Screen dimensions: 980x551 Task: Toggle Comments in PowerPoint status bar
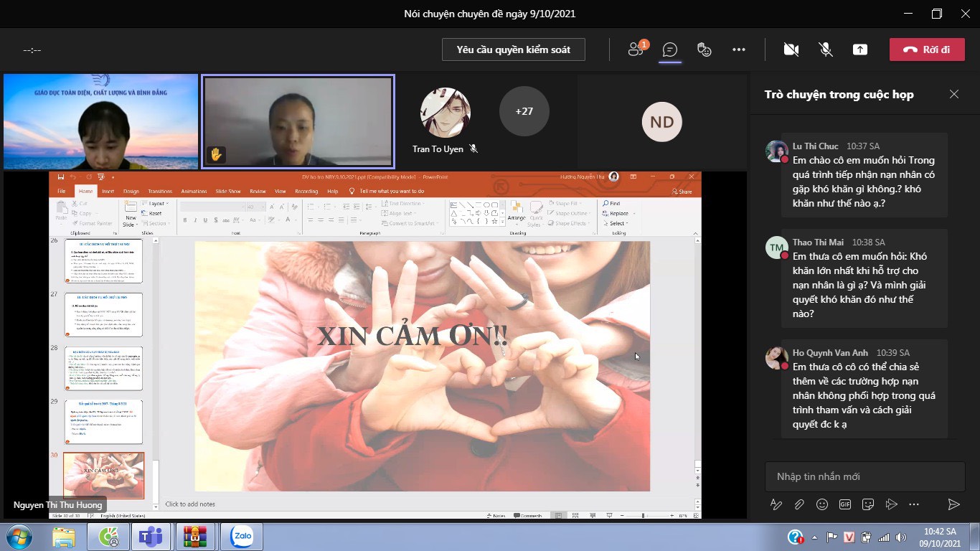pyautogui.click(x=527, y=516)
